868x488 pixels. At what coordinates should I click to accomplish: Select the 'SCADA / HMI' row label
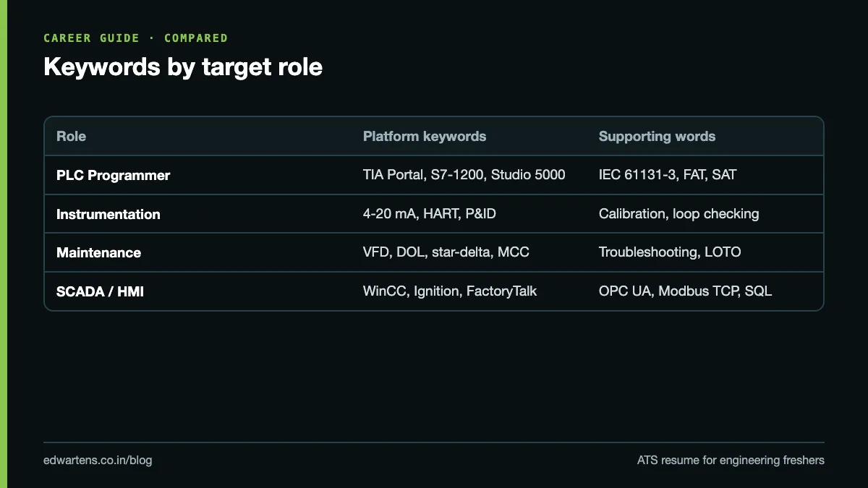[x=101, y=292]
